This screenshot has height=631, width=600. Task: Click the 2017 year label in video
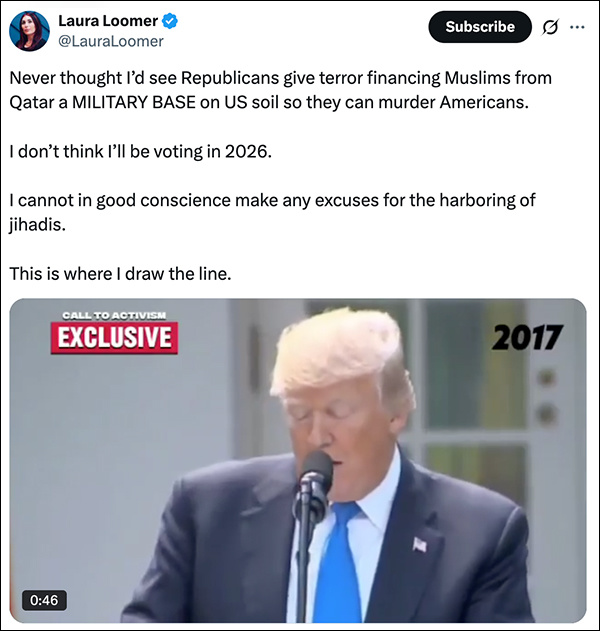pyautogui.click(x=526, y=337)
